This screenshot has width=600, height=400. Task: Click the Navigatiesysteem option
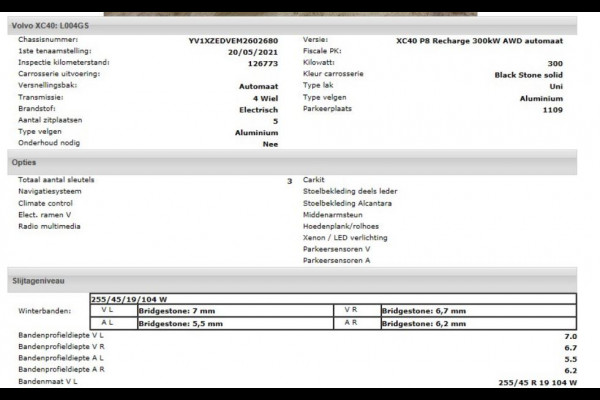pos(50,190)
